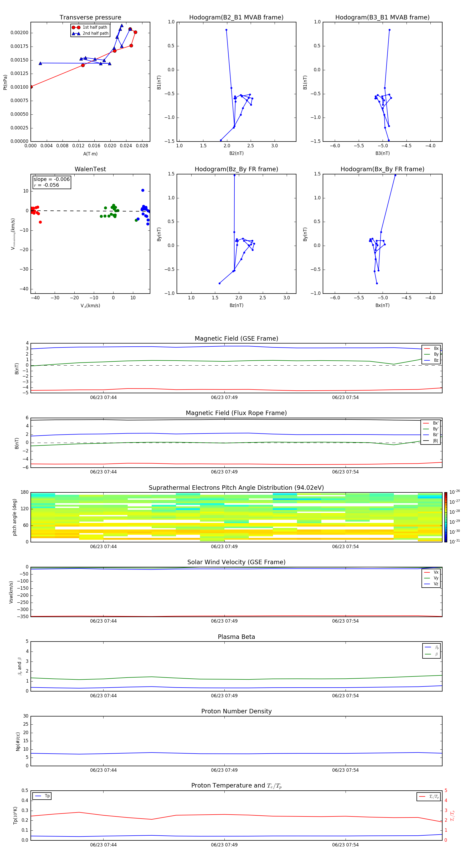Select the "Hodogram(B2_B1 MVAB frame)" title
The height and width of the screenshot is (868, 473).
(x=236, y=18)
